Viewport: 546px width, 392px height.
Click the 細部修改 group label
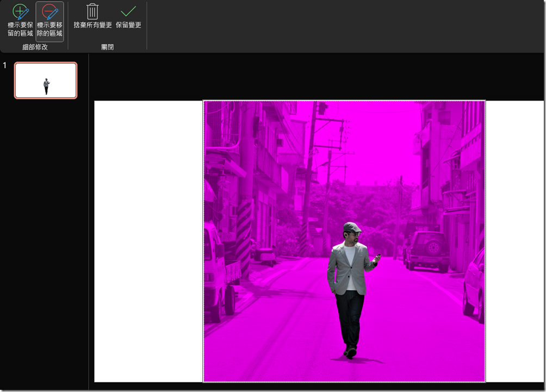pos(35,47)
